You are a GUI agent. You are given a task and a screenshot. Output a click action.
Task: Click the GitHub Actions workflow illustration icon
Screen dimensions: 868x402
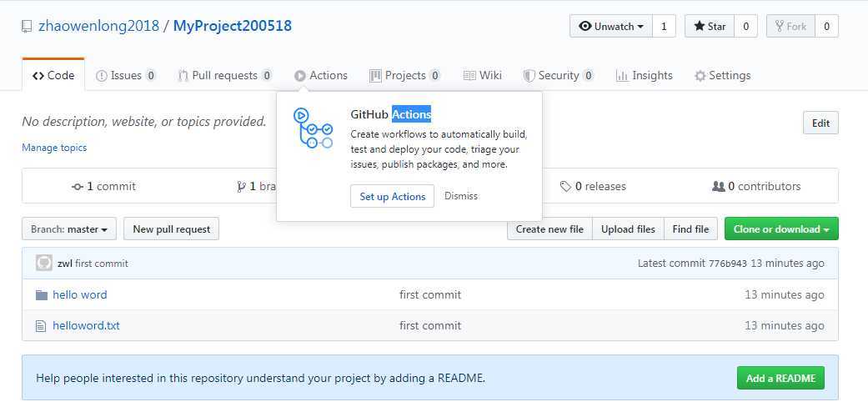[313, 128]
